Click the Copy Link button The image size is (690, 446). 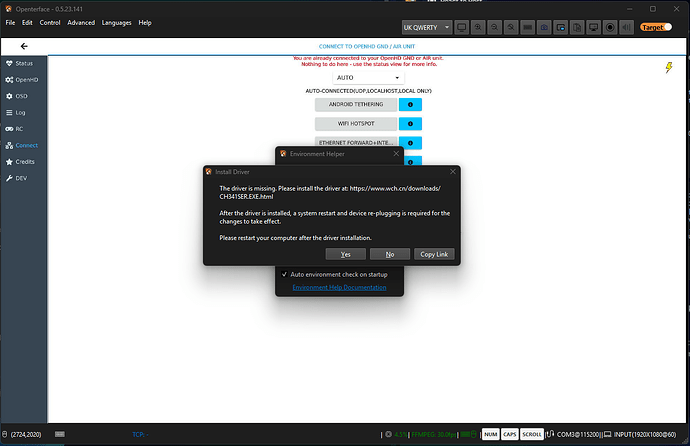[434, 254]
